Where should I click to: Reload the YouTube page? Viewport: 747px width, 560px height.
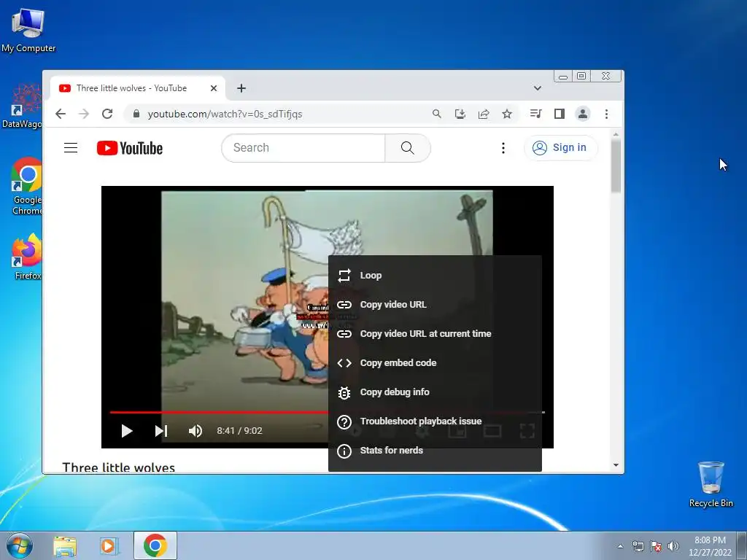point(107,114)
